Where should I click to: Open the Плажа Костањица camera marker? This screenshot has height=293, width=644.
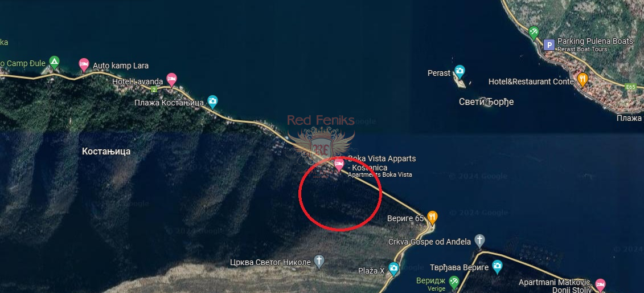pyautogui.click(x=212, y=101)
